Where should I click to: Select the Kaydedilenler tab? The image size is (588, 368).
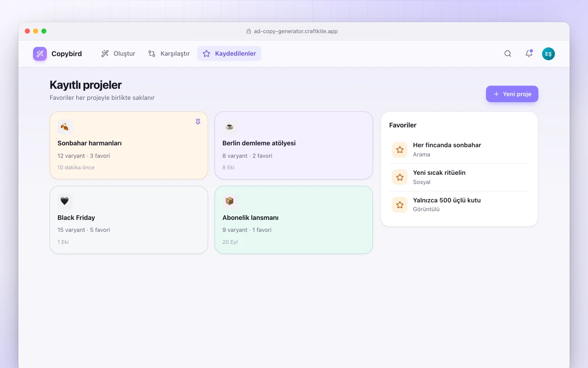pyautogui.click(x=229, y=54)
